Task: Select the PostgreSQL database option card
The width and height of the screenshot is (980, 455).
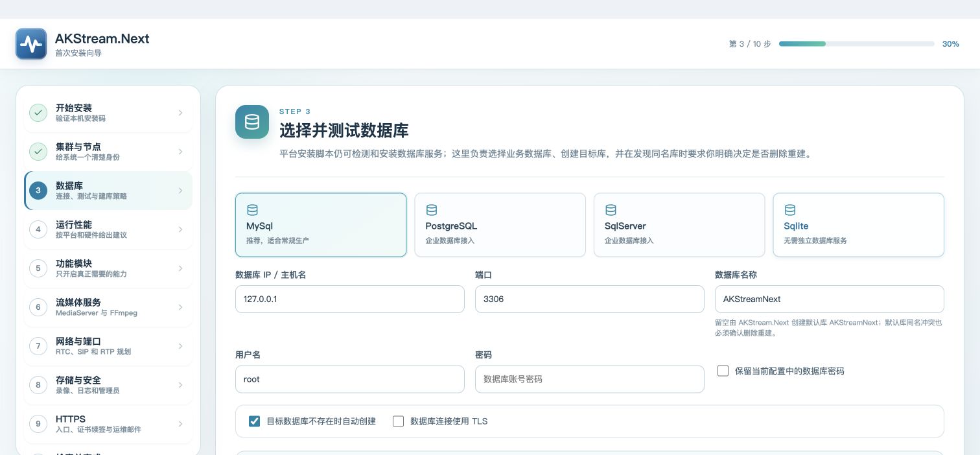Action: tap(500, 225)
